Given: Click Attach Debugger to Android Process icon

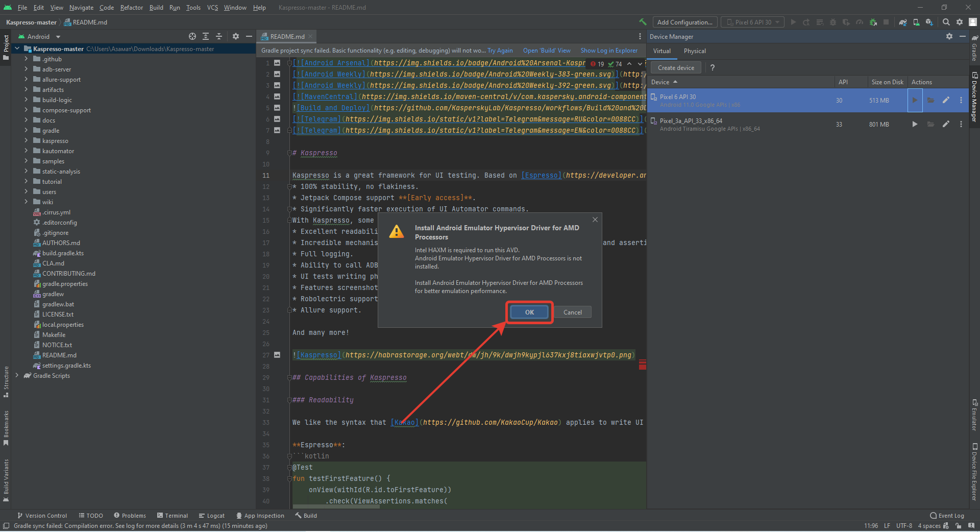Looking at the screenshot, I should click(x=873, y=22).
